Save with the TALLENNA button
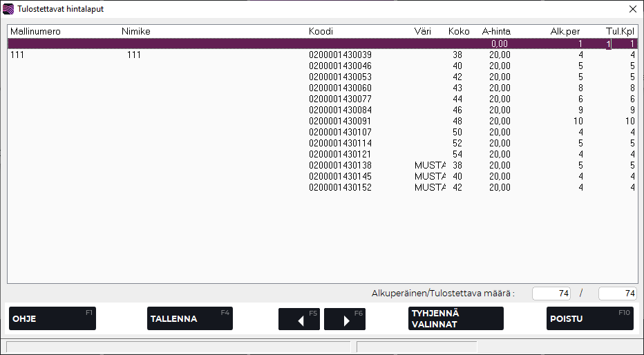This screenshot has width=644, height=355. tap(190, 319)
